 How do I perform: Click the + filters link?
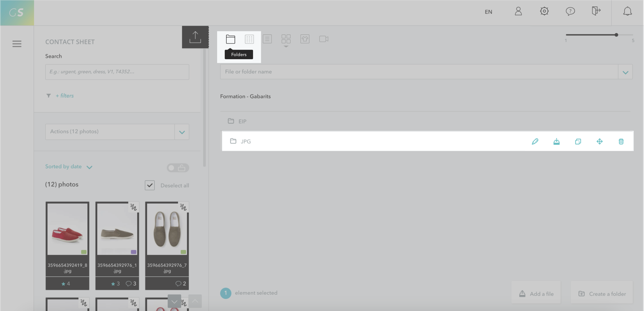pos(65,96)
